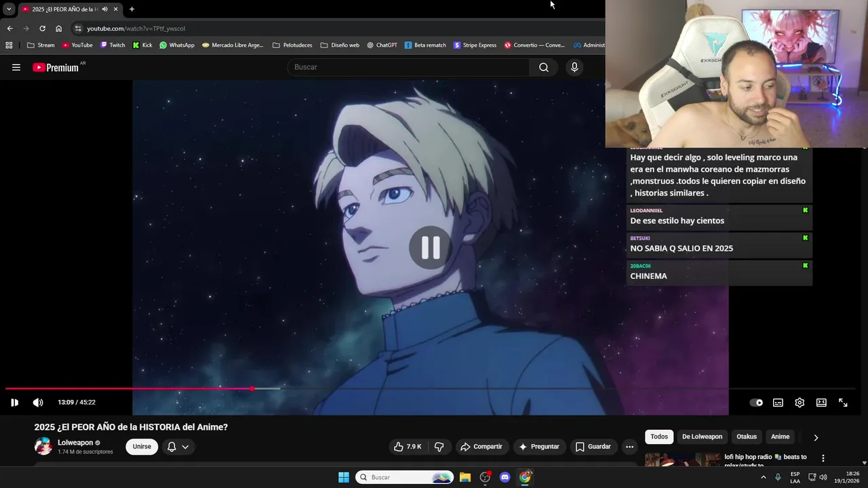Mute the video player volume

38,403
